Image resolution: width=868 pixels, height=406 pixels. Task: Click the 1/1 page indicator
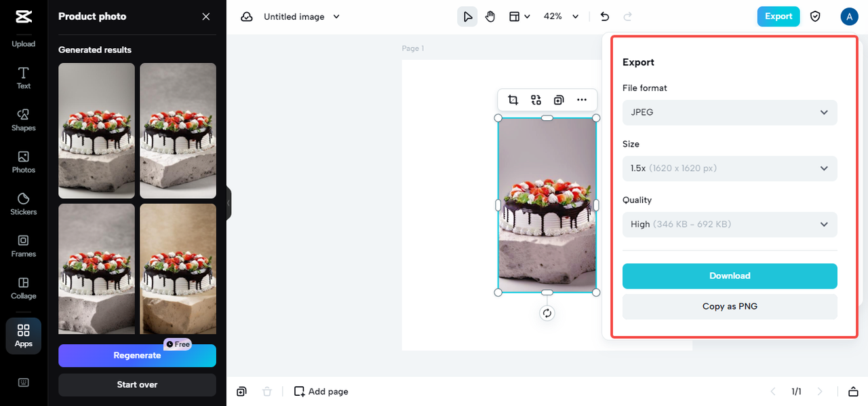(796, 391)
